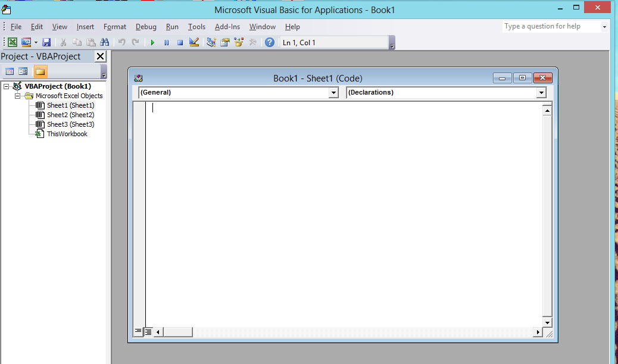This screenshot has height=364, width=618.
Task: Click the code window scroll right arrow
Action: tap(538, 332)
